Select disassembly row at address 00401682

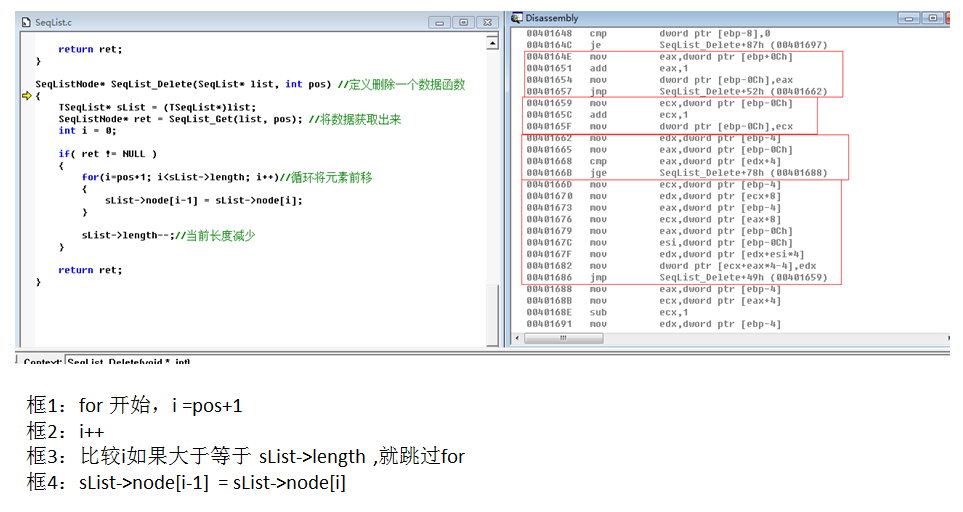point(671,266)
